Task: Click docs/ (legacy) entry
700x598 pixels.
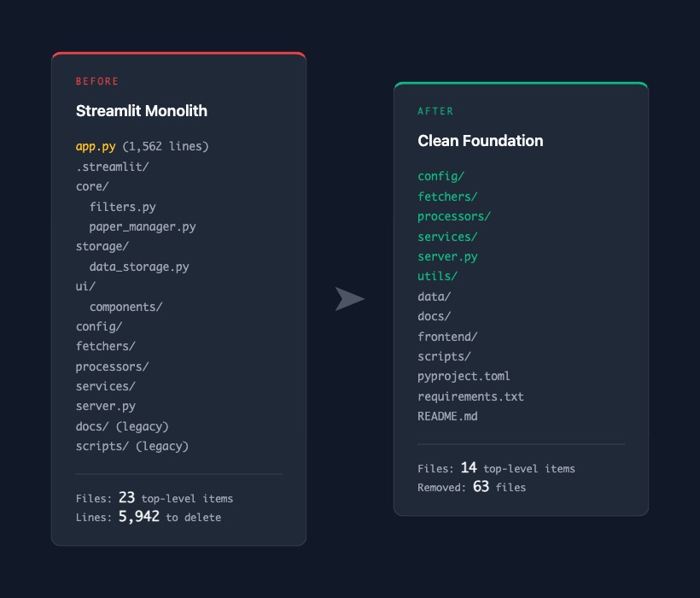Action: click(x=122, y=426)
